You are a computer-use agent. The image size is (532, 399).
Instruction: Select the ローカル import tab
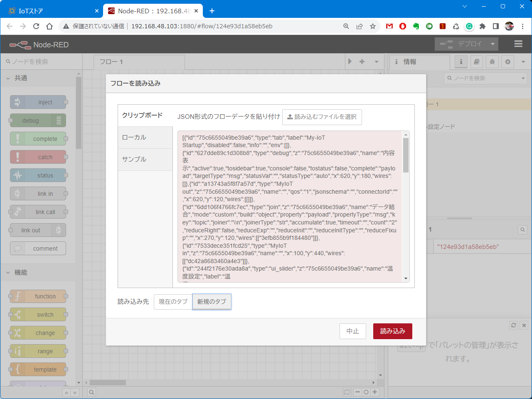click(x=145, y=138)
